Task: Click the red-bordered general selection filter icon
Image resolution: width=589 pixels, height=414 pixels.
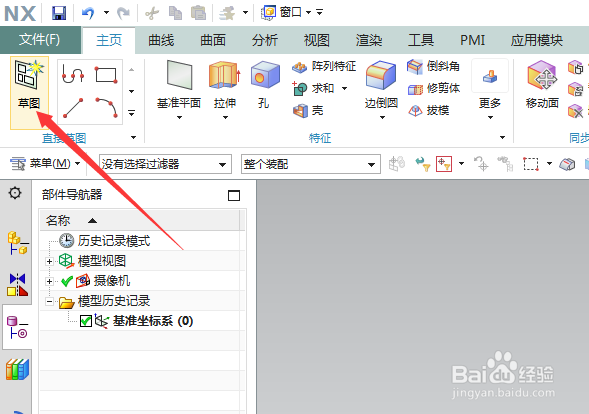Action: pos(444,164)
